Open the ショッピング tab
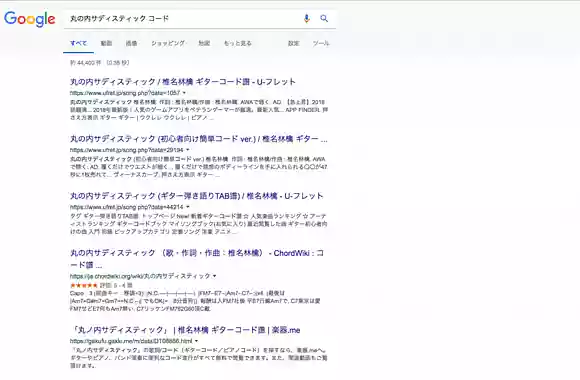Viewport: 580px width, 380px height. tap(168, 43)
